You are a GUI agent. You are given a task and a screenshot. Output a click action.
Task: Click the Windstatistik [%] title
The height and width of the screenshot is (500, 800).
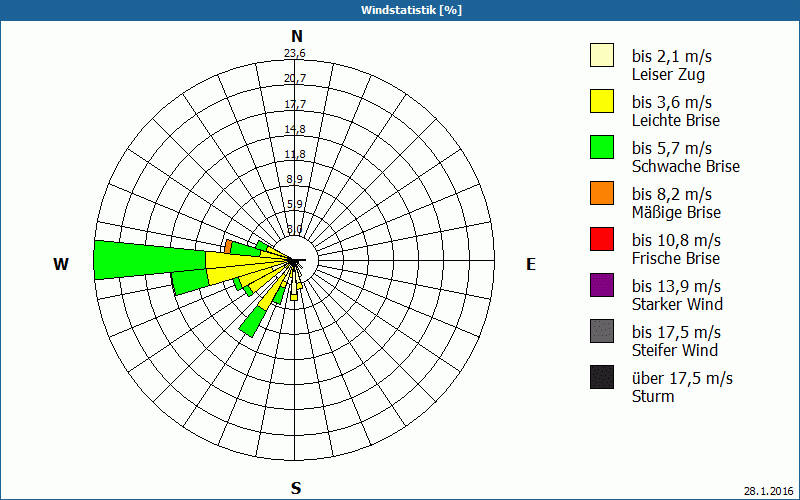411,10
